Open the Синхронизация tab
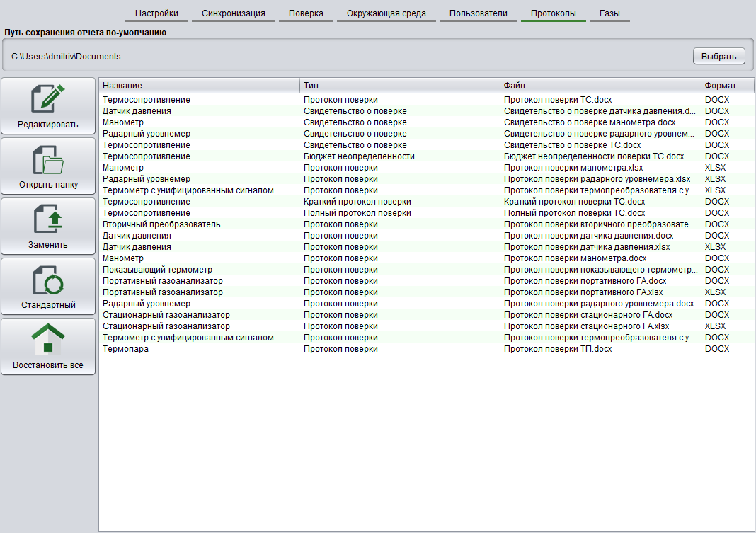Viewport: 756px width, 533px height. coord(233,13)
